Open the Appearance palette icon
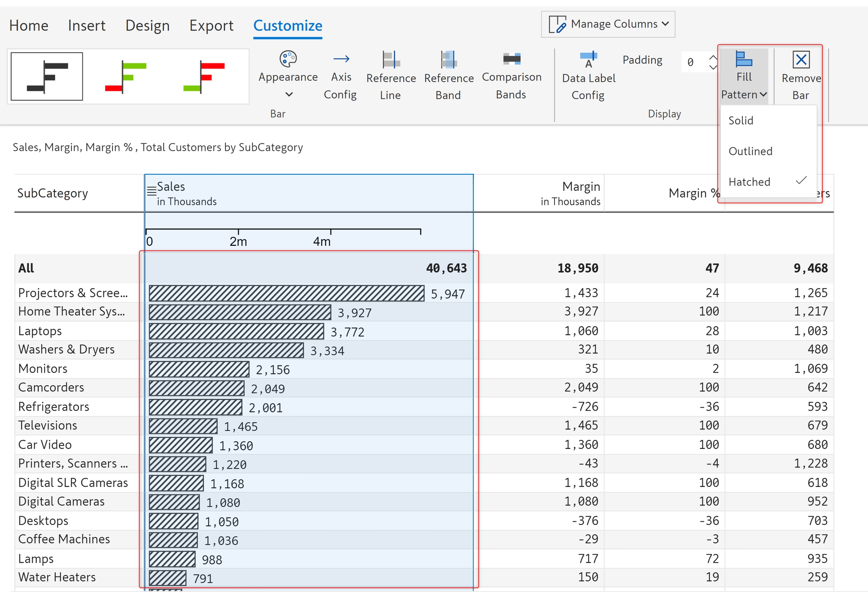The image size is (868, 592). [x=288, y=59]
